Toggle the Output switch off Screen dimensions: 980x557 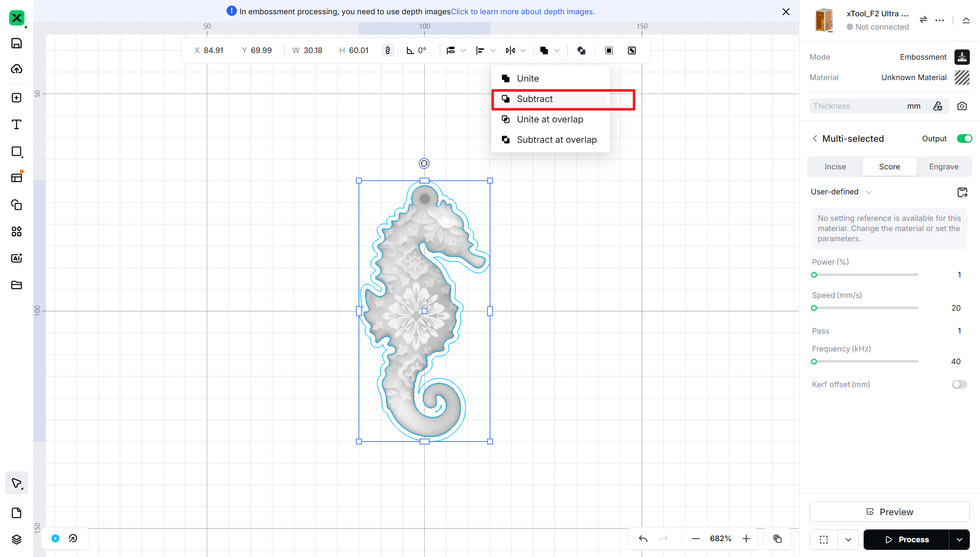[964, 139]
